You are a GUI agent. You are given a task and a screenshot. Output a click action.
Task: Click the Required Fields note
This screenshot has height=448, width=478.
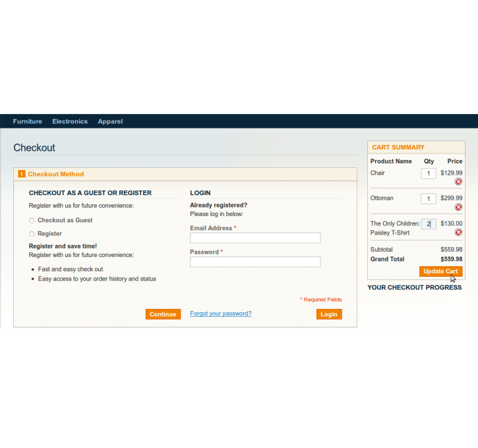320,299
